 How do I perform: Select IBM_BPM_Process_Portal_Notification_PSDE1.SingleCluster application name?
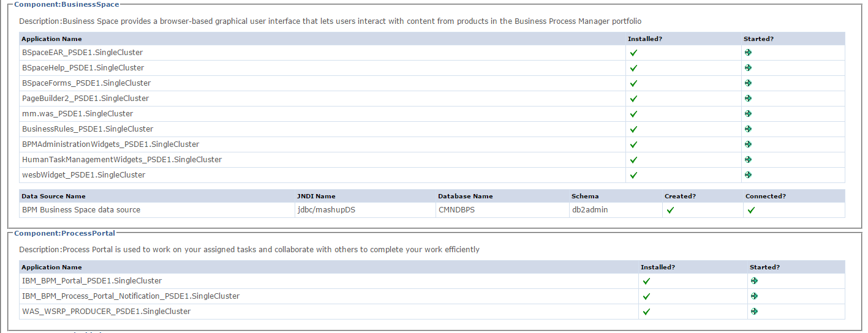coord(130,296)
